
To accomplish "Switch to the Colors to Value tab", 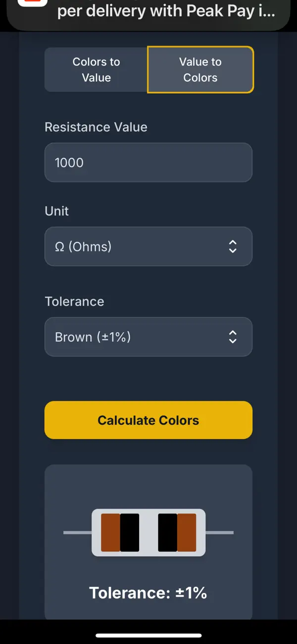I will (x=96, y=69).
